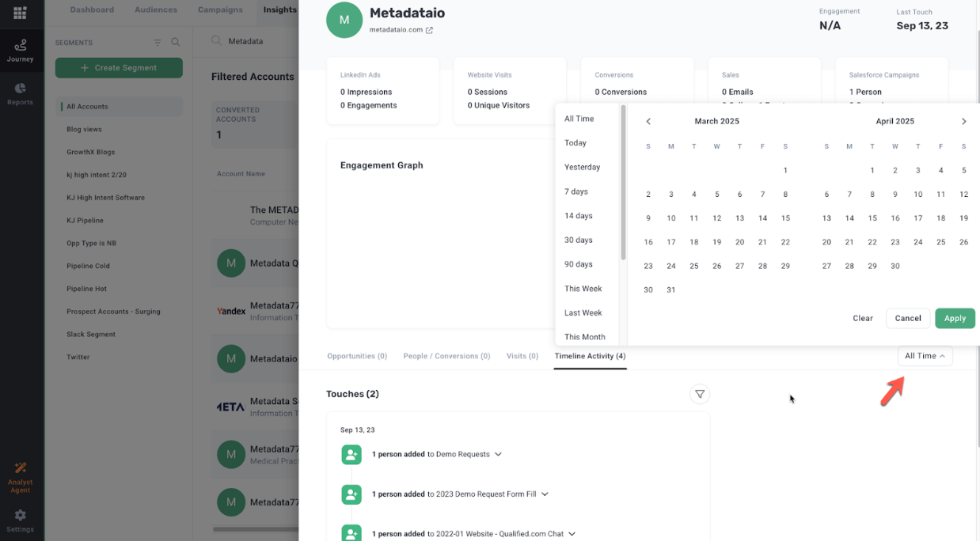Click the Yandex logo in the account list

tap(231, 312)
